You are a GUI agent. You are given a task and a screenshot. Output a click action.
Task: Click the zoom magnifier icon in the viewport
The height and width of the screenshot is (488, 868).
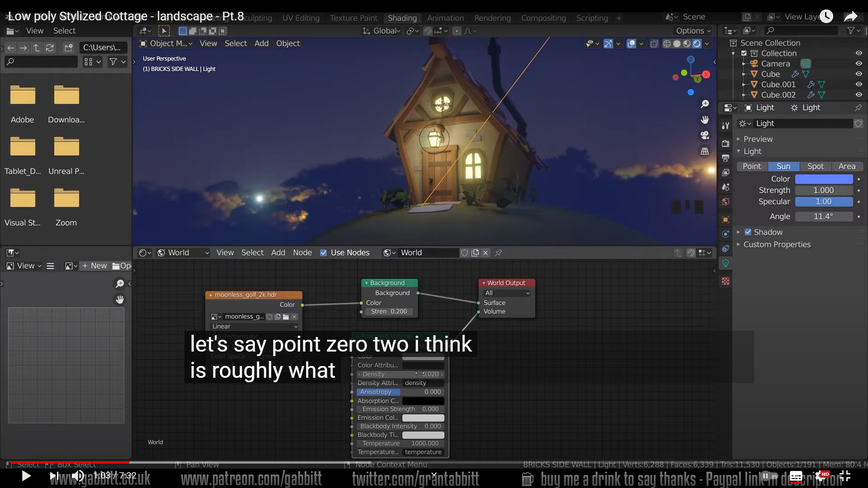pos(705,104)
